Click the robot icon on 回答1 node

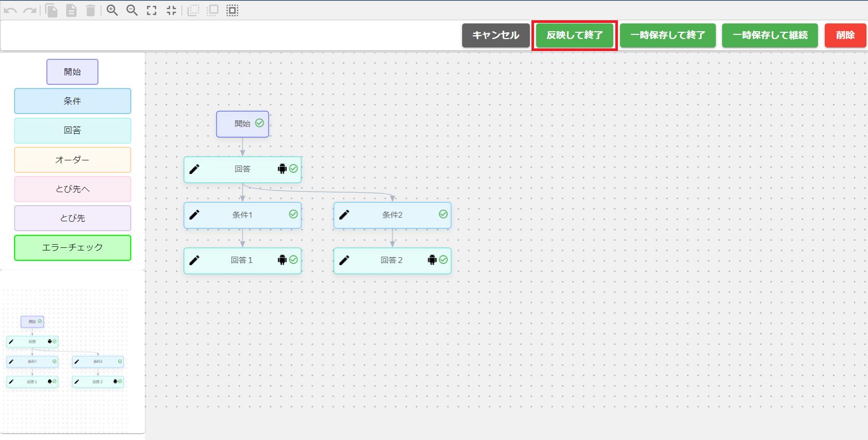[282, 260]
